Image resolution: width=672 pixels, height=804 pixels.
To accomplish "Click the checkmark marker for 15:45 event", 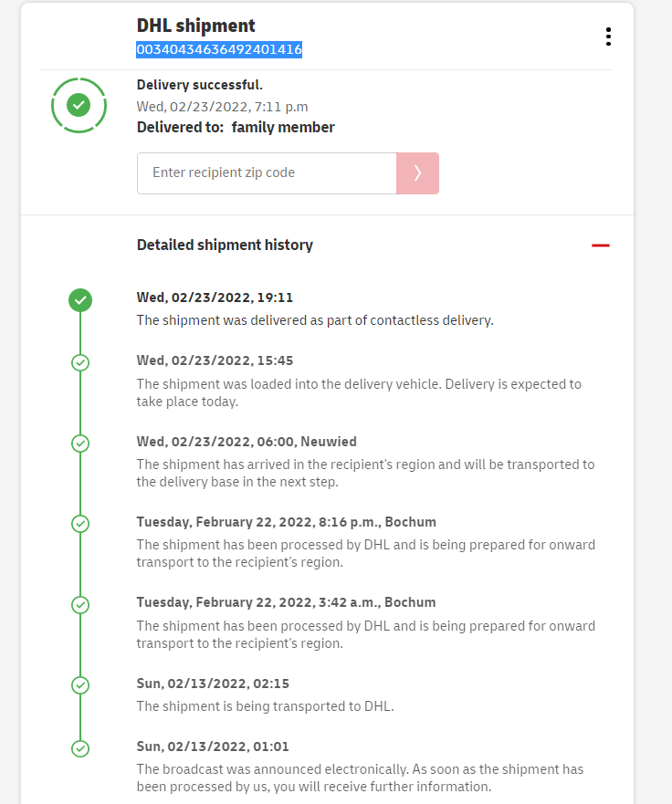I will click(80, 362).
